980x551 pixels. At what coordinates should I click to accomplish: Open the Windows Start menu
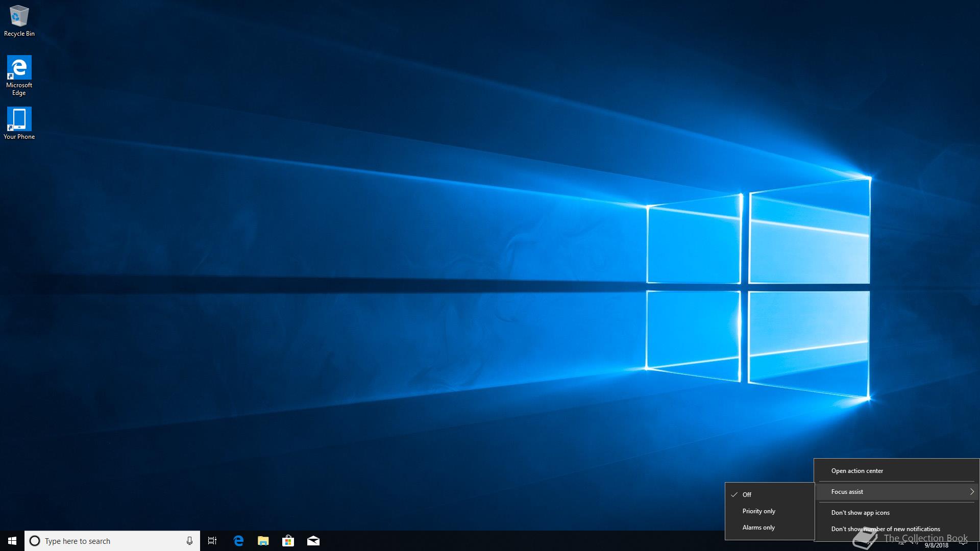pos(12,541)
